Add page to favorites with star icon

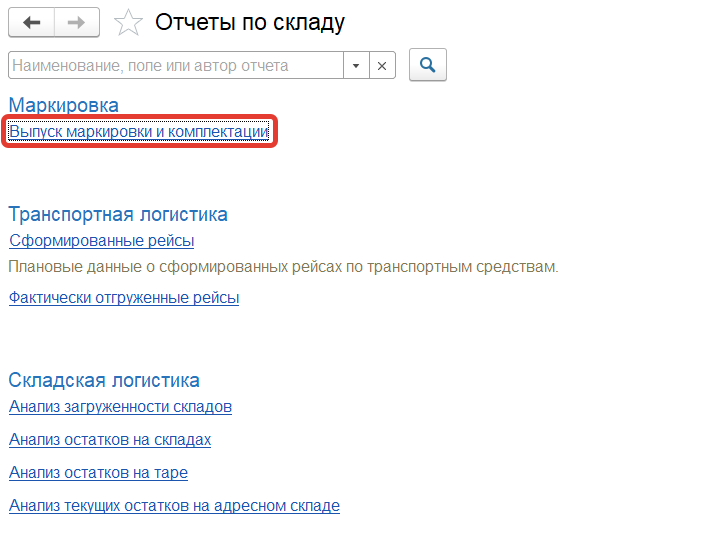click(127, 22)
